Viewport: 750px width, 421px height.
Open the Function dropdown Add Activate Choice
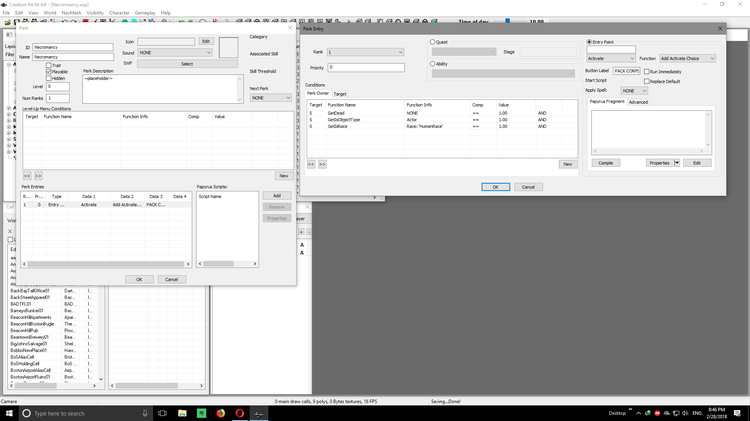[687, 58]
